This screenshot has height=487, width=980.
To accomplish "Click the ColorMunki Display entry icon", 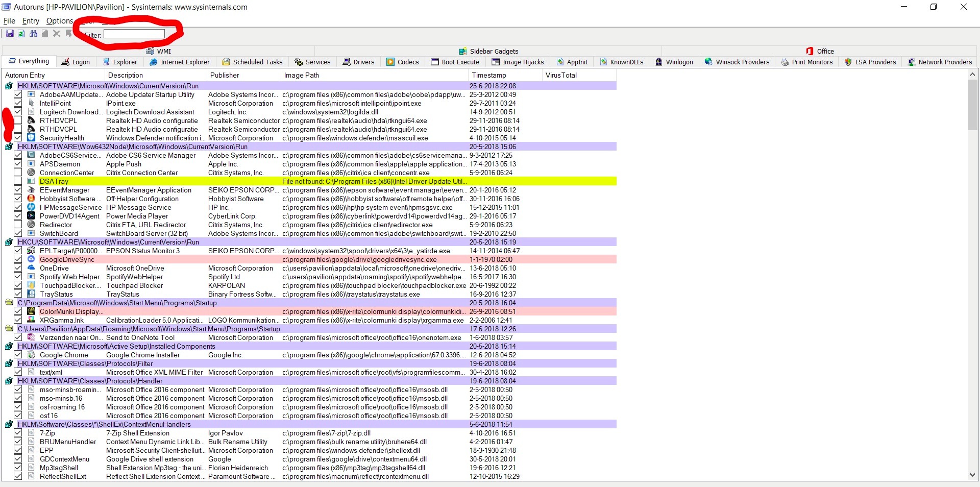I will tap(31, 311).
